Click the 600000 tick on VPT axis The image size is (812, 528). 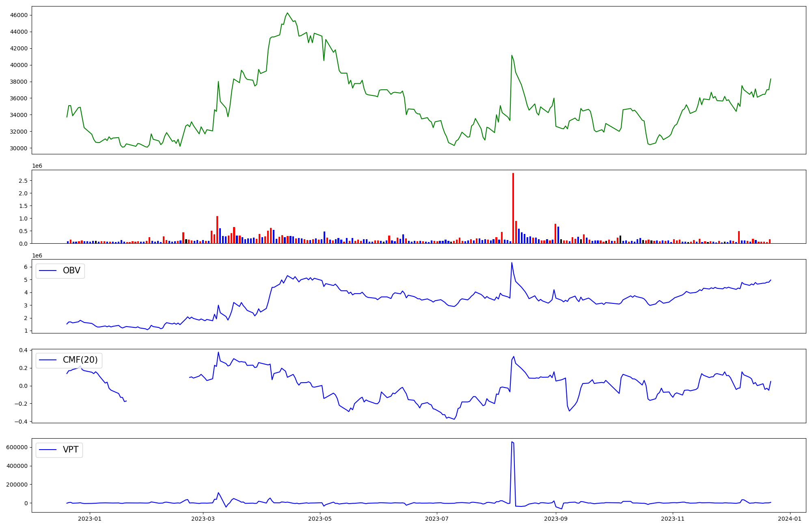[x=17, y=447]
